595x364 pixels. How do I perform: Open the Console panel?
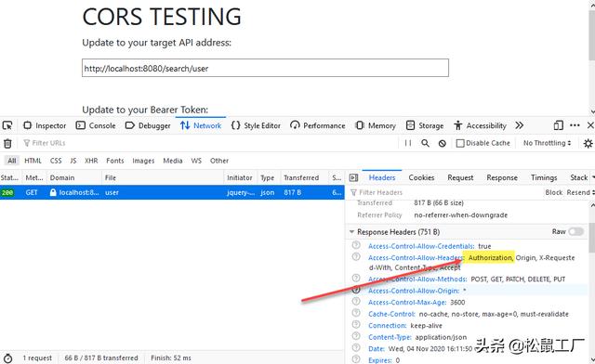[96, 125]
